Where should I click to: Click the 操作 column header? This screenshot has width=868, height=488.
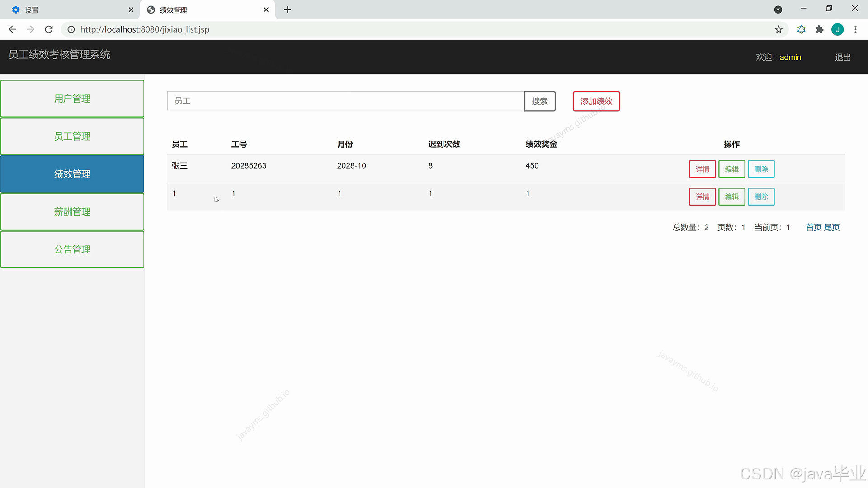[731, 144]
